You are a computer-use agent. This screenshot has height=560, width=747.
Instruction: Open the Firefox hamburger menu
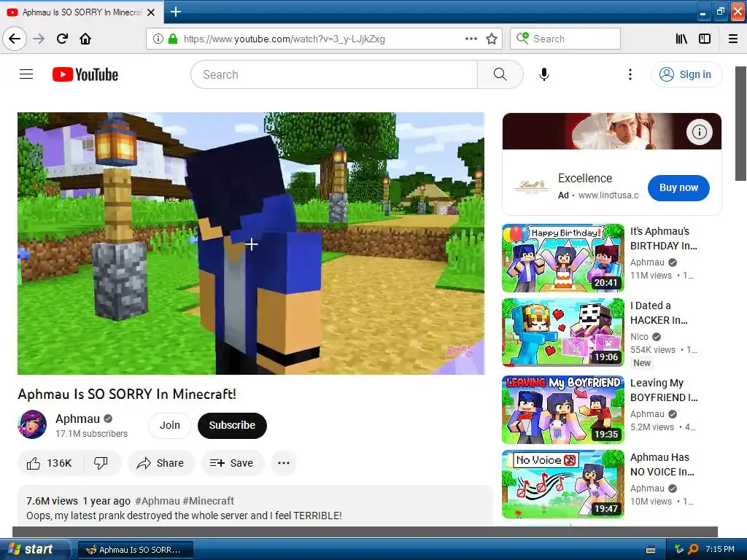pyautogui.click(x=733, y=39)
